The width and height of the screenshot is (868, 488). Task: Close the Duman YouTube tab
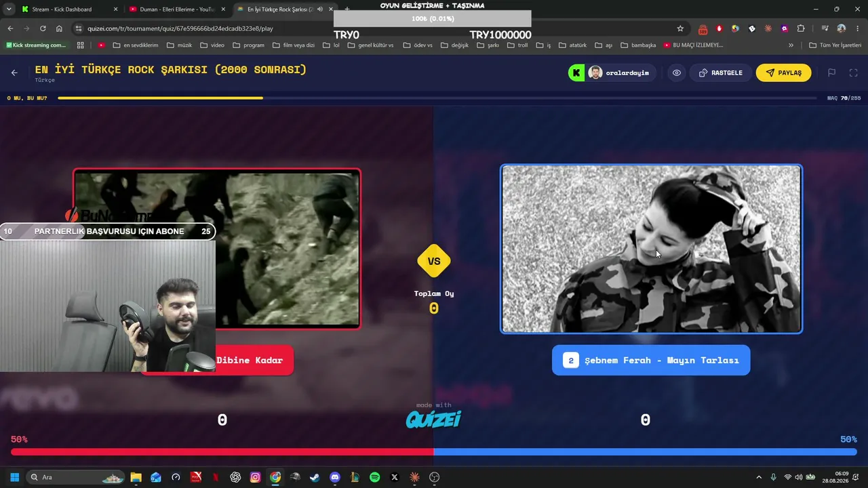coord(223,9)
